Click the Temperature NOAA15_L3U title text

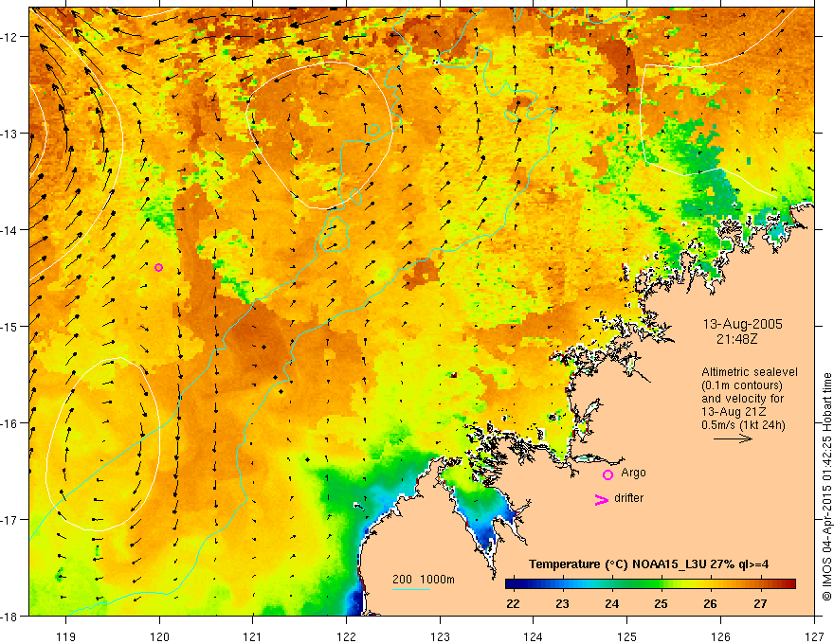[x=649, y=564]
